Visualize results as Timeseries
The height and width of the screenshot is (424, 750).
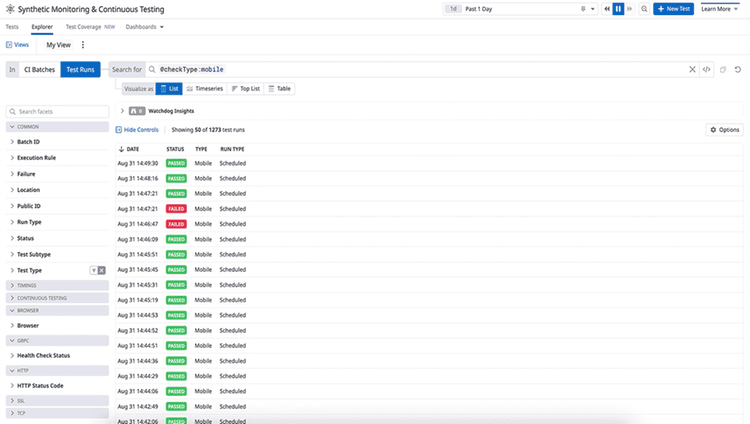205,89
